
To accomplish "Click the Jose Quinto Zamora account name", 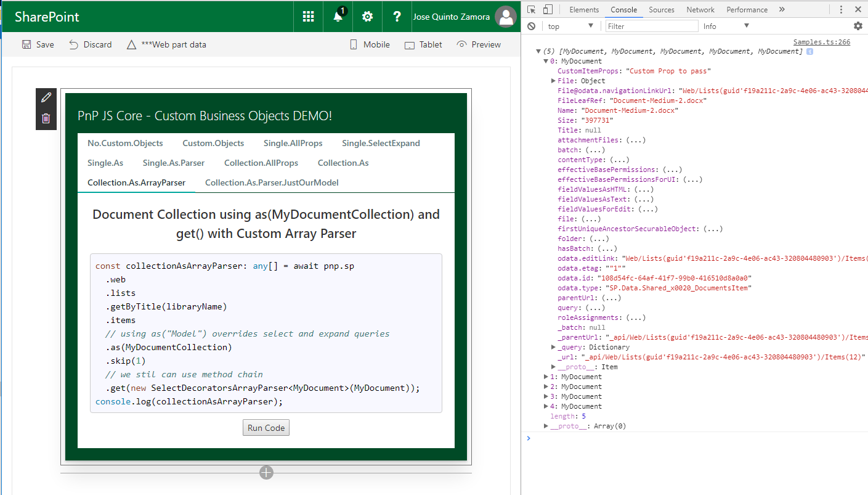I will coord(452,17).
